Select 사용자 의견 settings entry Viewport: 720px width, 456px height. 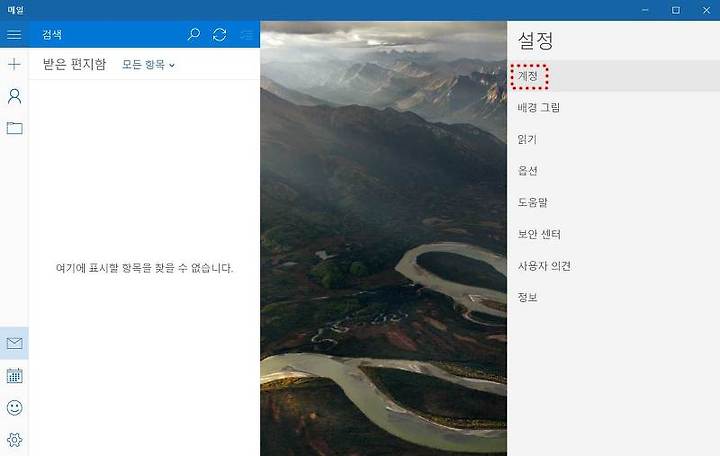(544, 266)
